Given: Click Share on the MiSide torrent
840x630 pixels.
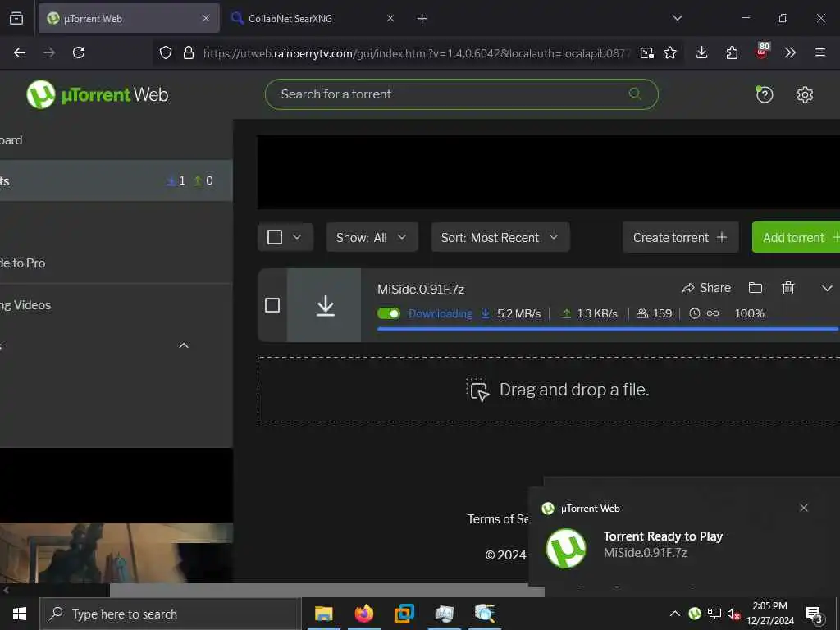Looking at the screenshot, I should coord(706,288).
